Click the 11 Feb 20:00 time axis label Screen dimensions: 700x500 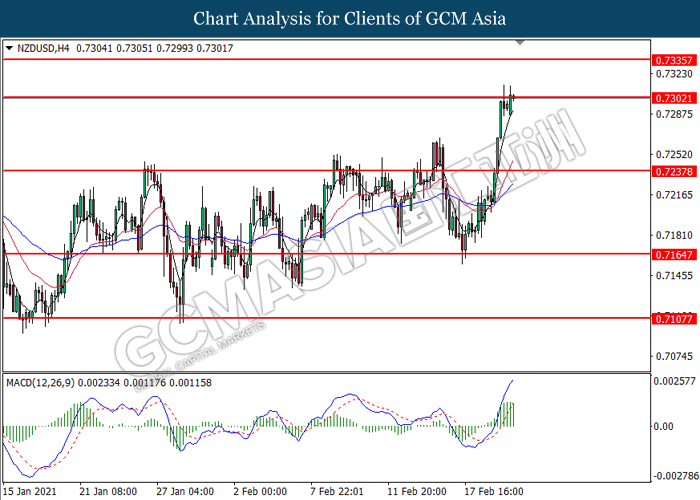tap(417, 492)
